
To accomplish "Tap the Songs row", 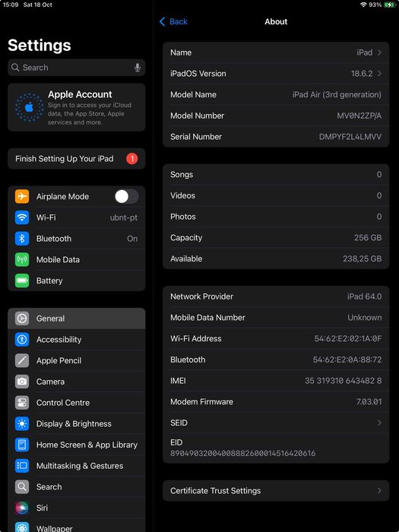I will pos(276,175).
